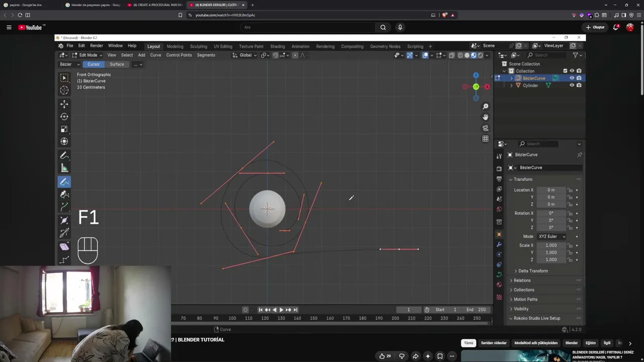644x362 pixels.
Task: Switch orthographic/perspective with the grid icon
Action: pos(486,139)
